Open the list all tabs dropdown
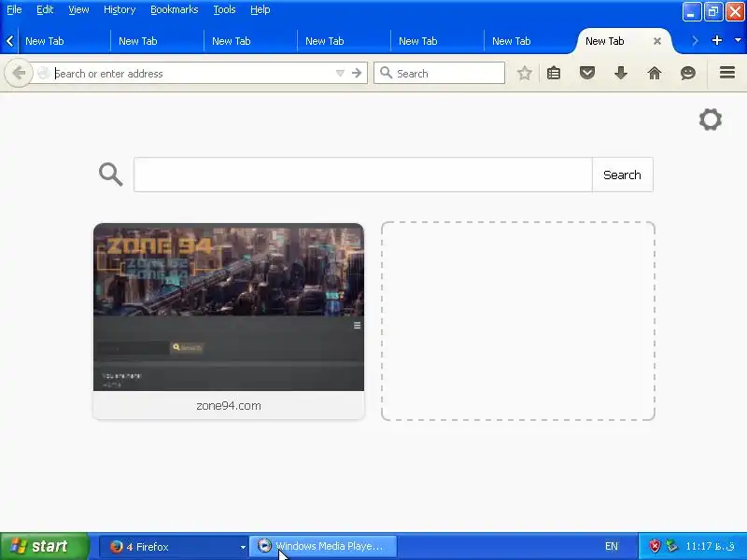Screen dimensions: 747x560 [x=738, y=40]
